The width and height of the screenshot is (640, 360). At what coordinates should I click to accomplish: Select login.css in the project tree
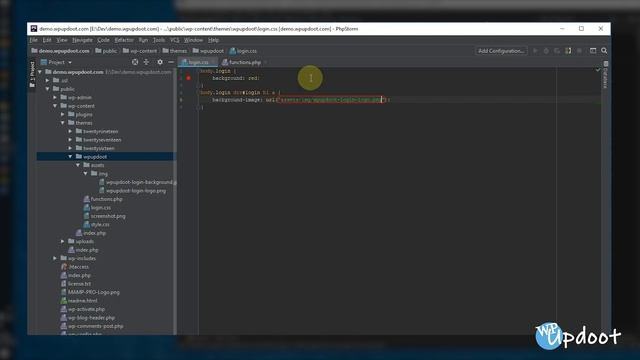point(97,208)
